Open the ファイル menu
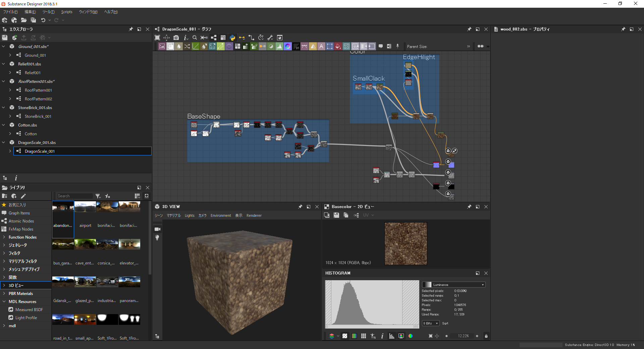Screen dimensions: 644x349 [x=10, y=12]
